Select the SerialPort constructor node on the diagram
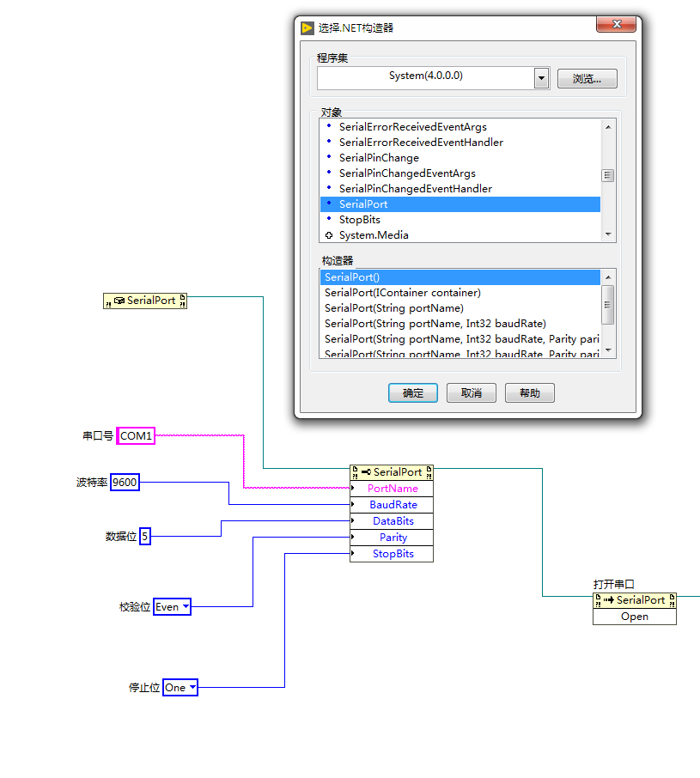This screenshot has height=778, width=700. point(145,301)
